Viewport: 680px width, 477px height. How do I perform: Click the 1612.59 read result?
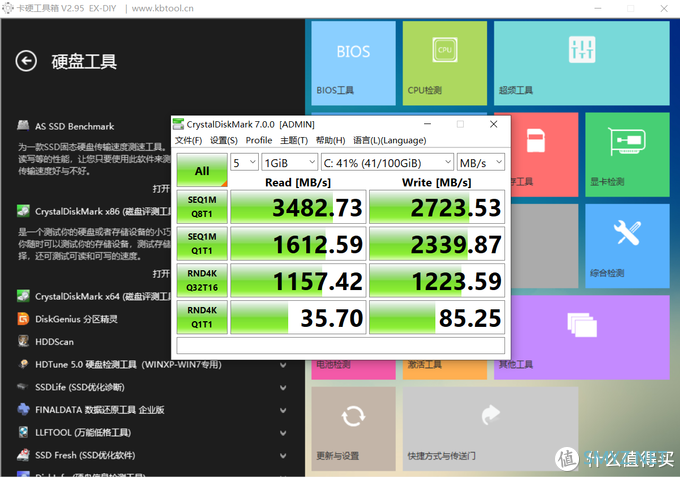click(x=298, y=244)
